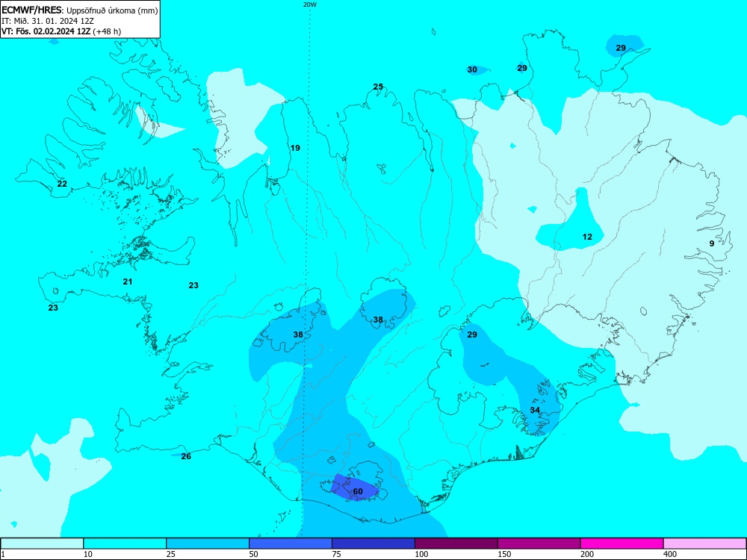Click the dark blue 75–100 mm legend swatch
747x560 pixels.
pyautogui.click(x=373, y=544)
